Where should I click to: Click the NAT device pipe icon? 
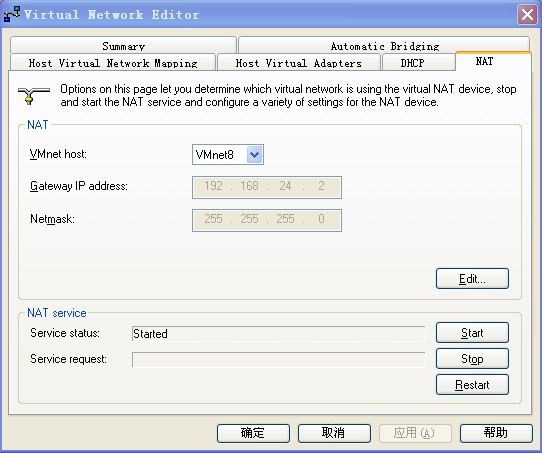pyautogui.click(x=34, y=95)
